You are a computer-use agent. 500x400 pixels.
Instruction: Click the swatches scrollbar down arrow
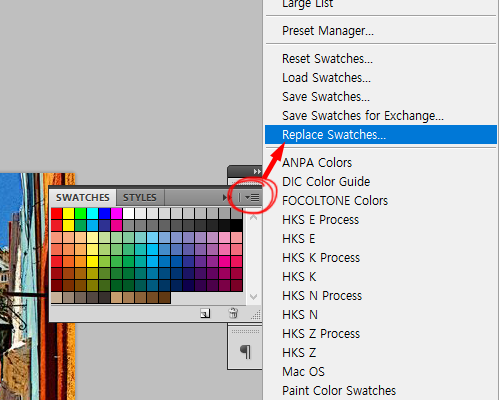(x=254, y=296)
